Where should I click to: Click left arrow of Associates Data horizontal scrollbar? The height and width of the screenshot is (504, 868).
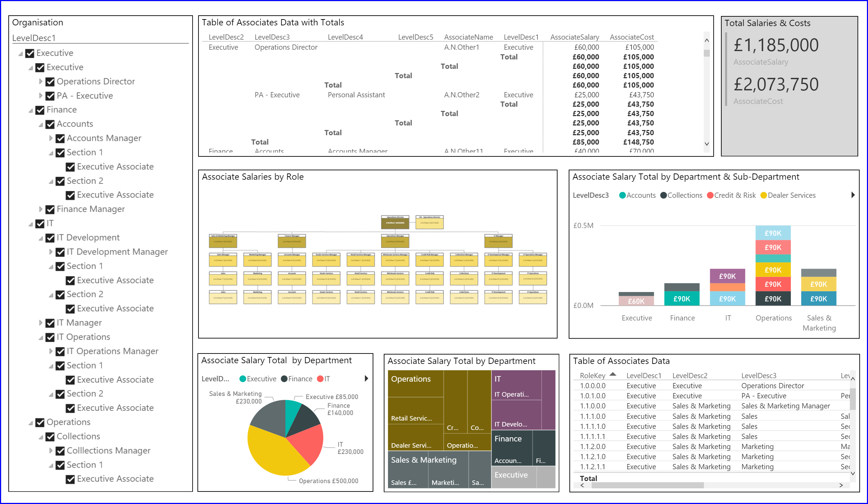[582, 485]
